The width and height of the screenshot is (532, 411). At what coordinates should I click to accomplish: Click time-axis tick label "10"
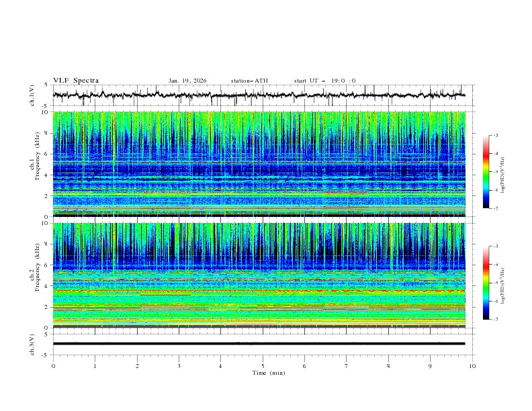472,366
